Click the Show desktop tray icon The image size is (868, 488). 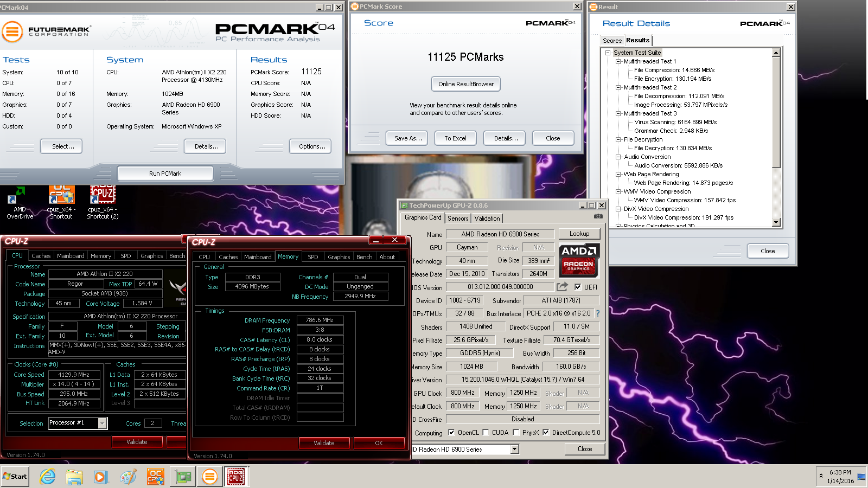tap(862, 477)
